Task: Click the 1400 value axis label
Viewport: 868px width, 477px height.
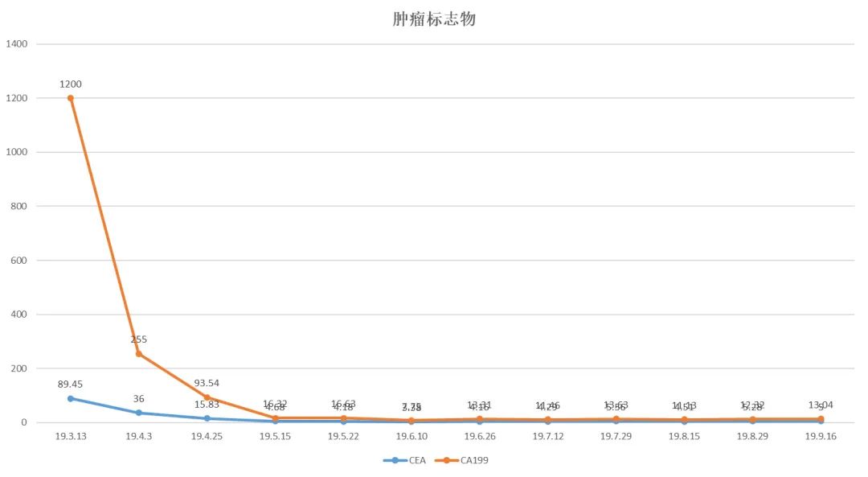Action: (17, 44)
